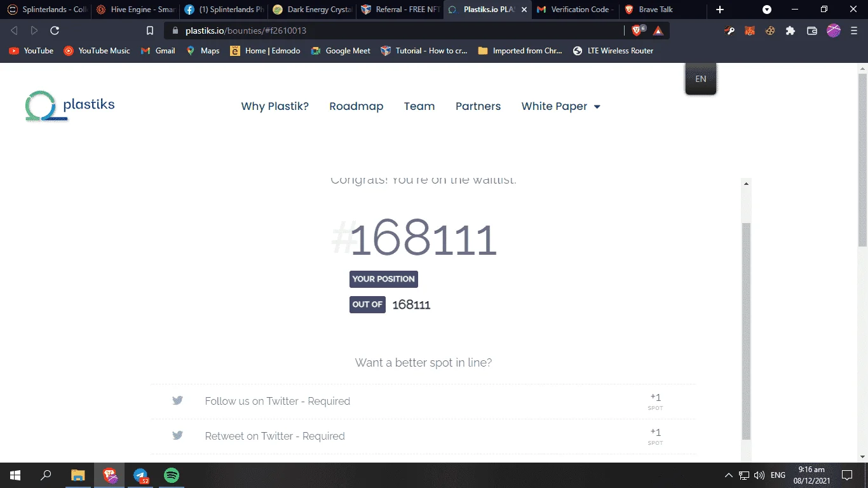This screenshot has height=488, width=868.
Task: Click the YOUR POSITION label
Action: tap(384, 279)
